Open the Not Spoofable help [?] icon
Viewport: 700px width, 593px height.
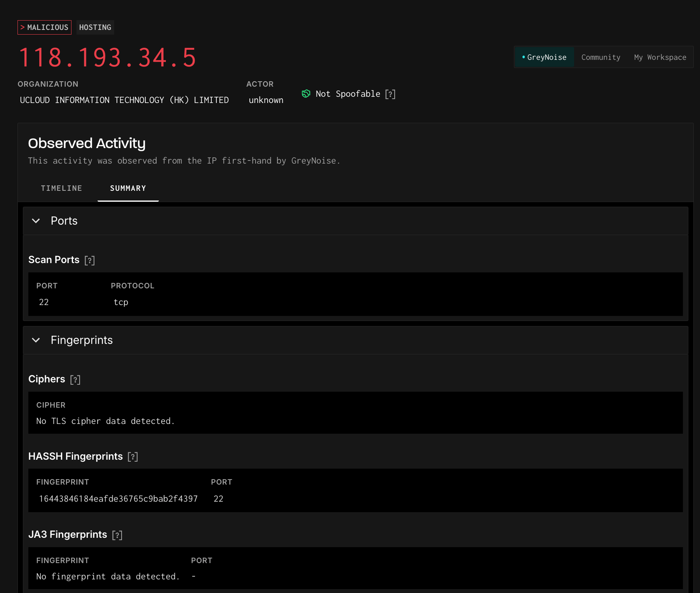[x=390, y=94]
